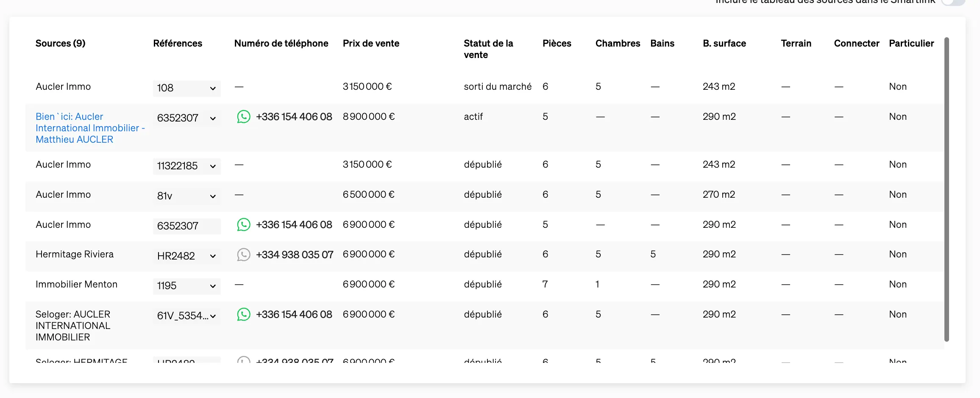Click the 6352307 reference field in the dépublié Aucler Immo row
The width and height of the screenshot is (980, 398).
click(x=187, y=226)
